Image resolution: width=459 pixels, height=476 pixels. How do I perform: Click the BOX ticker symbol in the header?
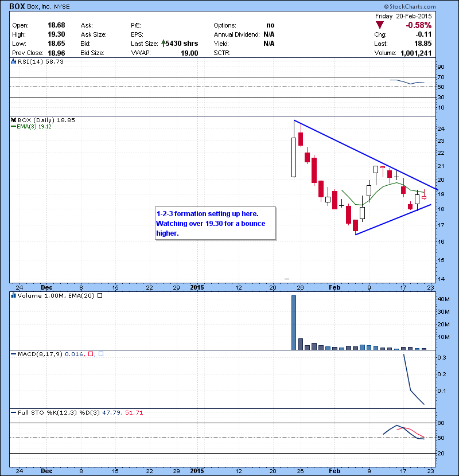[17, 6]
